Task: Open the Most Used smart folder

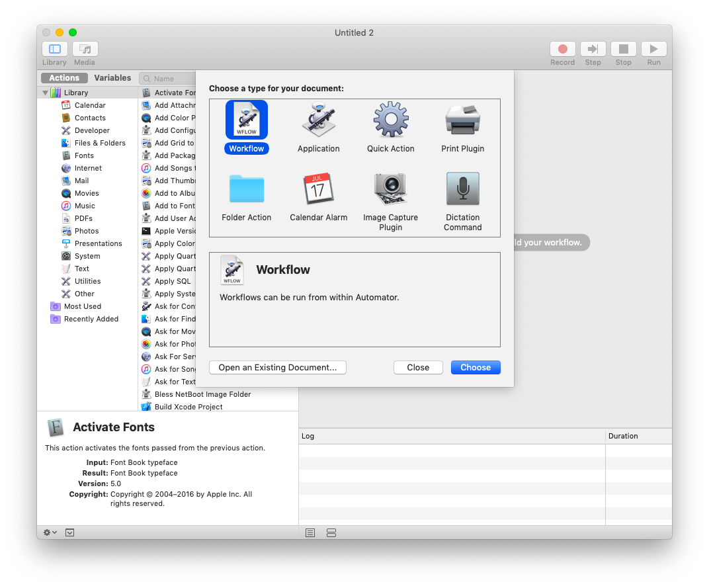Action: pyautogui.click(x=82, y=306)
